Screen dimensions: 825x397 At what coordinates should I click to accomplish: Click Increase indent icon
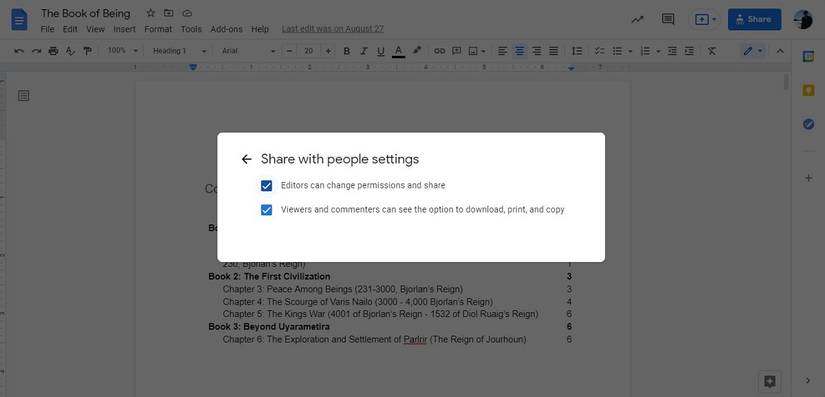tap(689, 51)
